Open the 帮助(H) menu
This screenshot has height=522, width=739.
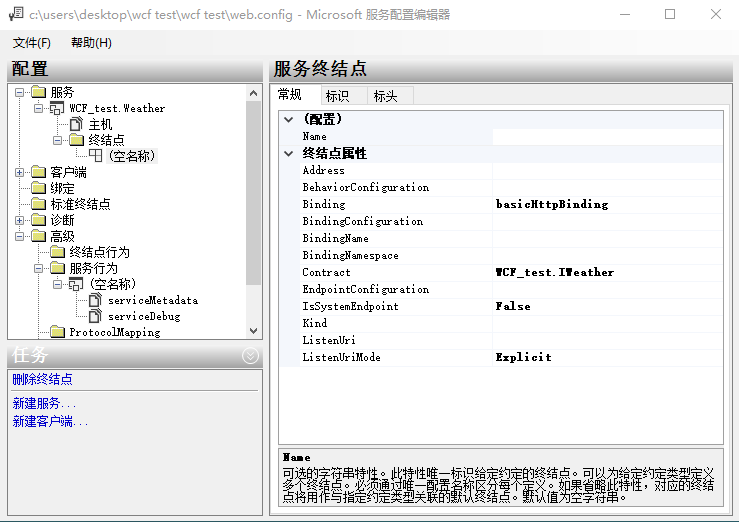click(x=91, y=43)
